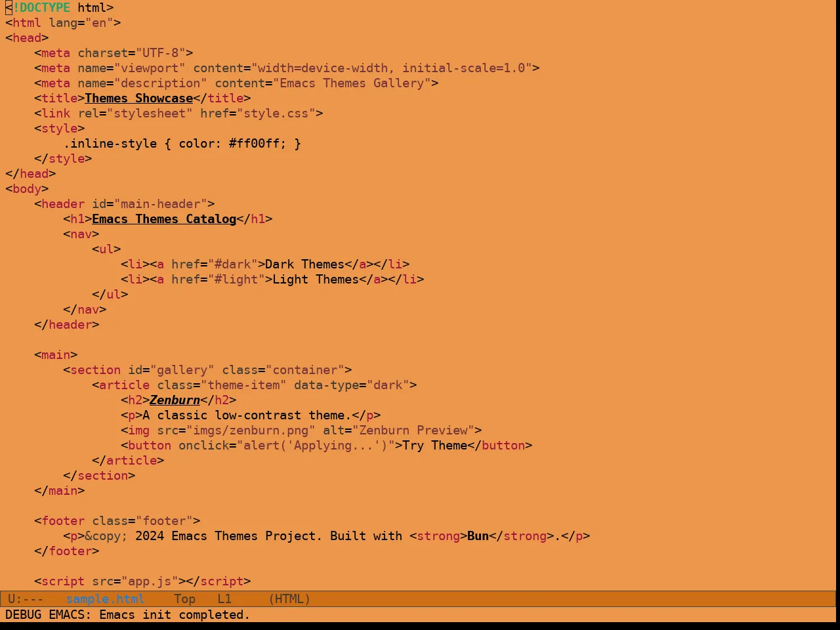Click the "Emacs Themes Gallery" description string
840x630 pixels.
[352, 83]
